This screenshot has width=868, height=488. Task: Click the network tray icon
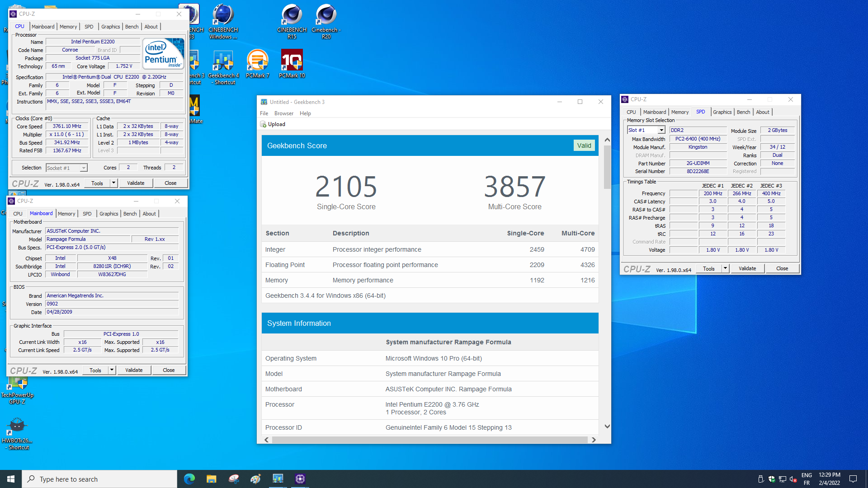(783, 479)
